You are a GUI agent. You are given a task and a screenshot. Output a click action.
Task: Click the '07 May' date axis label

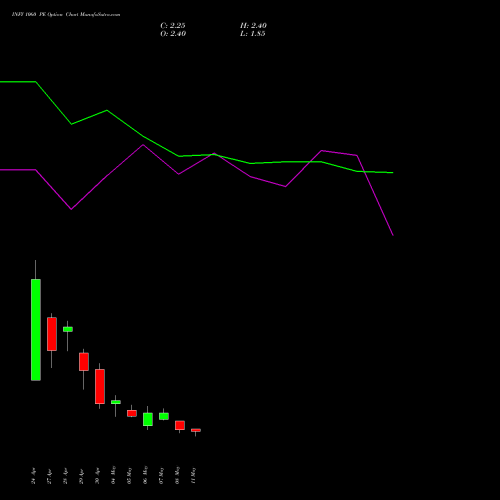pos(161,475)
